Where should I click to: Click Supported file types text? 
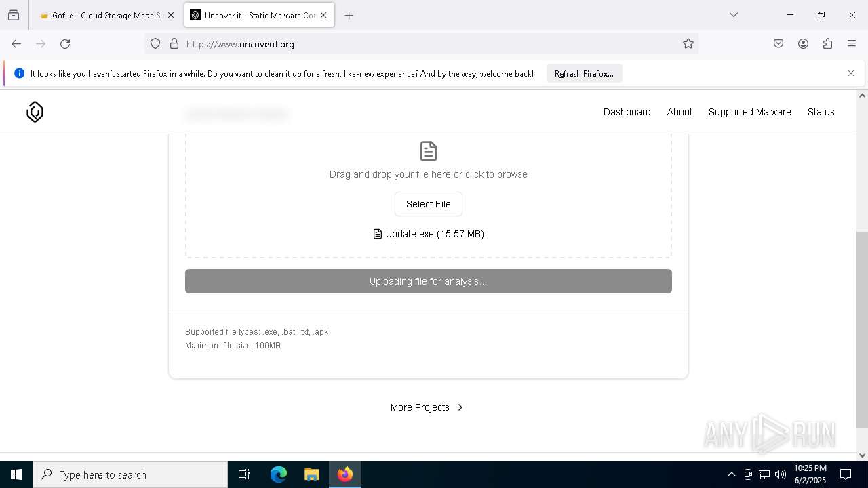pyautogui.click(x=257, y=332)
